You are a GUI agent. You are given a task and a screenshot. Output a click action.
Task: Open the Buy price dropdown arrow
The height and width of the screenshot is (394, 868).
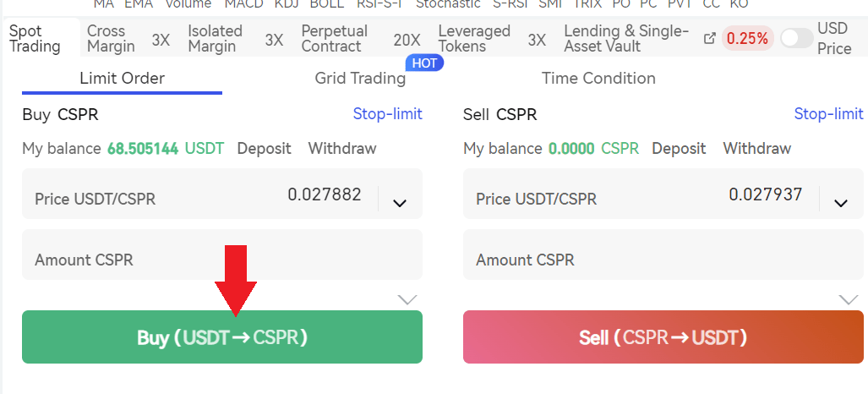click(400, 202)
